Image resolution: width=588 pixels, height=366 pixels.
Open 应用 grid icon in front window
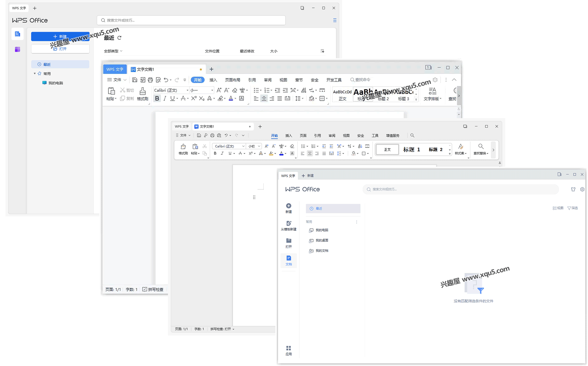tap(289, 348)
